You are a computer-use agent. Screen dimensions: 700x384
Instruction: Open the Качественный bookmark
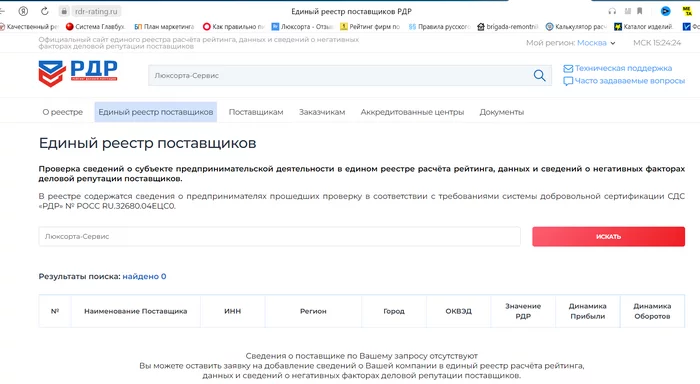29,27
